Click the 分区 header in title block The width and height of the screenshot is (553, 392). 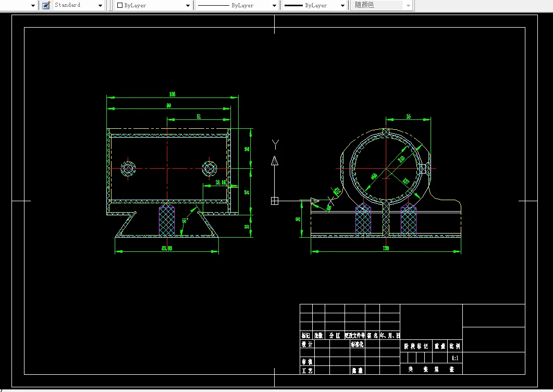335,336
